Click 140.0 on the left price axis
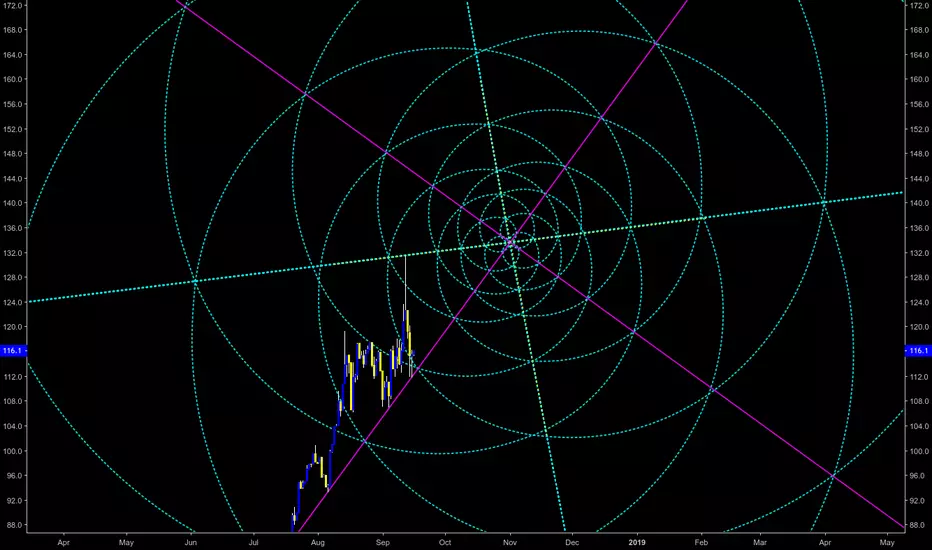Screen dimensions: 932x550 coord(13,203)
